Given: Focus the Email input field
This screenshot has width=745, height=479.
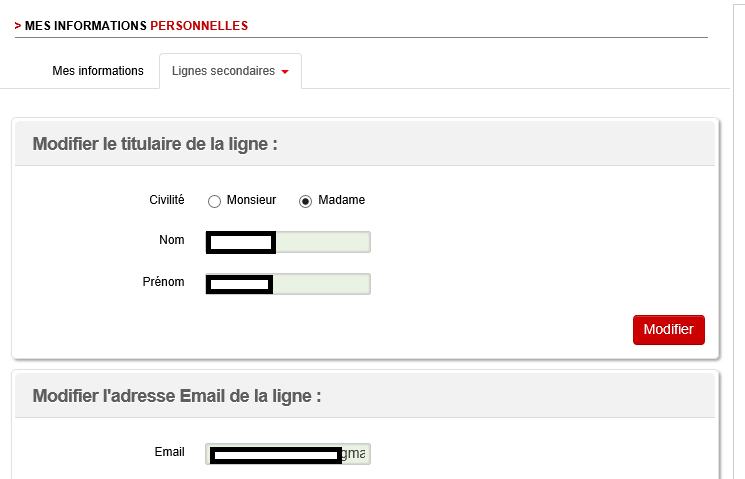Looking at the screenshot, I should click(x=354, y=454).
